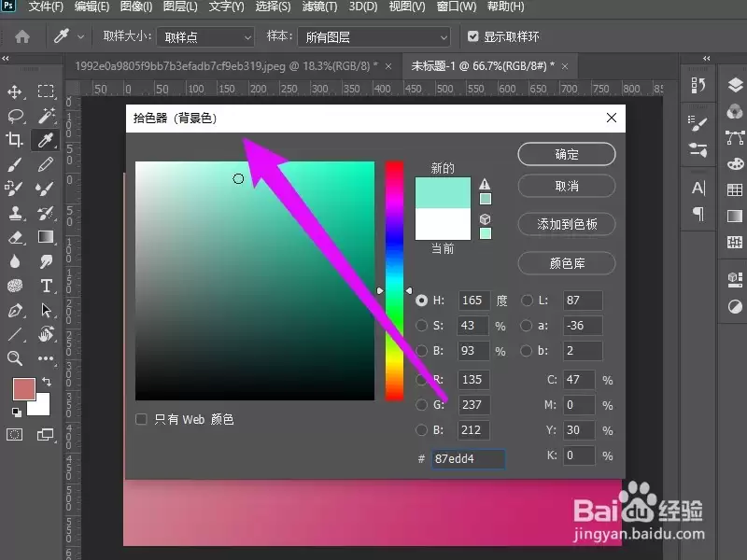The image size is (747, 560).
Task: Select the Pencil tool
Action: tap(46, 164)
